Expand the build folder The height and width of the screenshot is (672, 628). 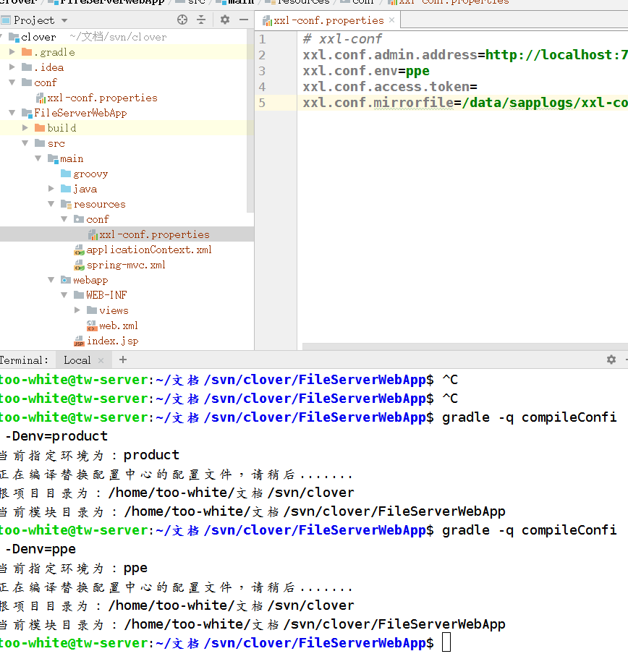coord(25,128)
